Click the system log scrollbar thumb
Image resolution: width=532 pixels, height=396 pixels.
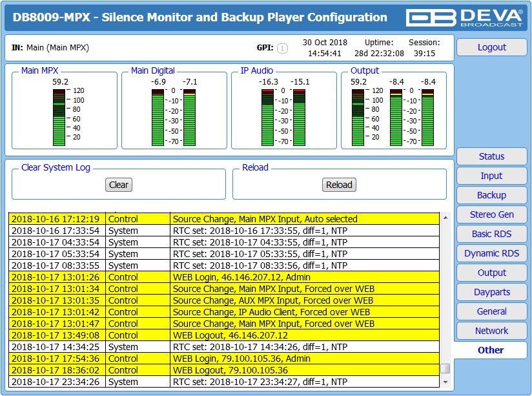coord(445,368)
